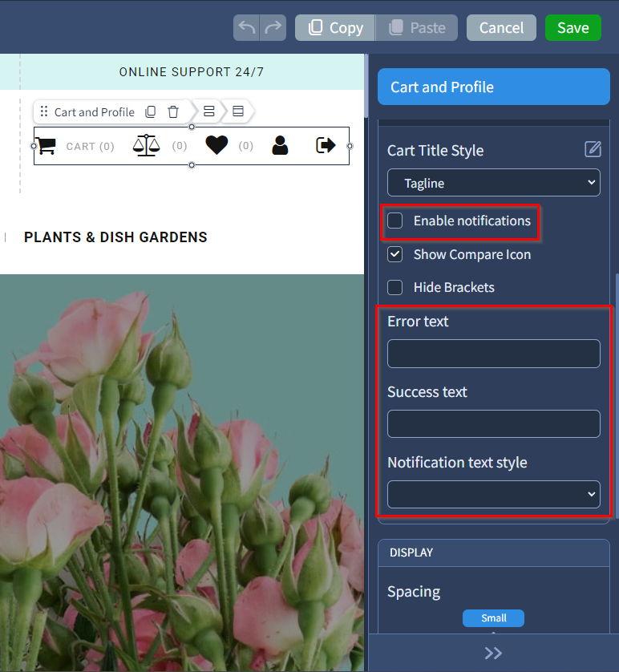Open the Notification text style dropdown

tap(493, 494)
